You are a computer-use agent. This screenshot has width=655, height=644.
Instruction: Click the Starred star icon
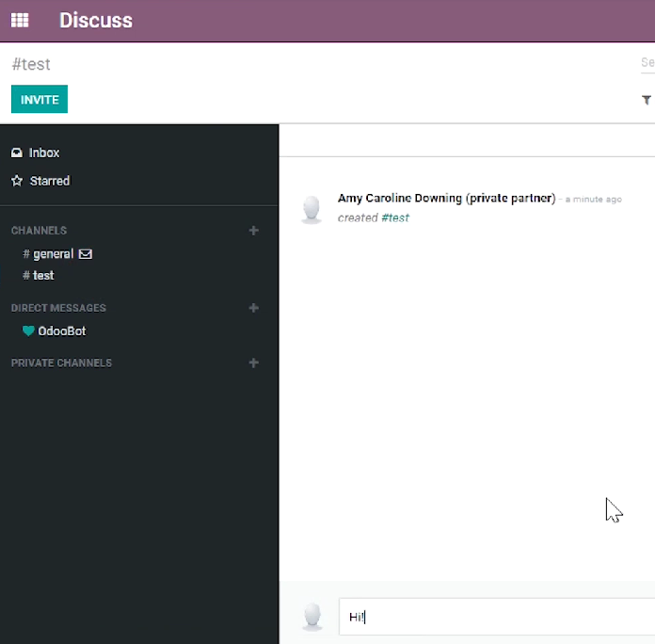[x=17, y=181]
